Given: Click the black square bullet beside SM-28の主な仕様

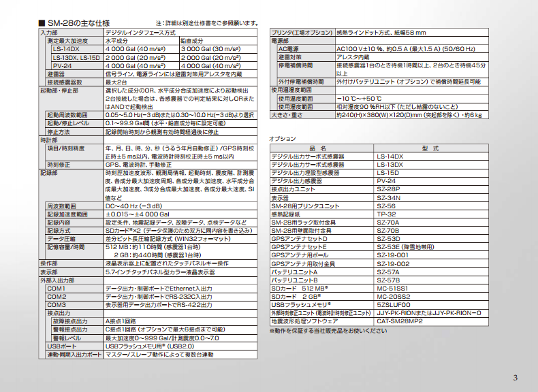Looking at the screenshot, I should 42,23.
